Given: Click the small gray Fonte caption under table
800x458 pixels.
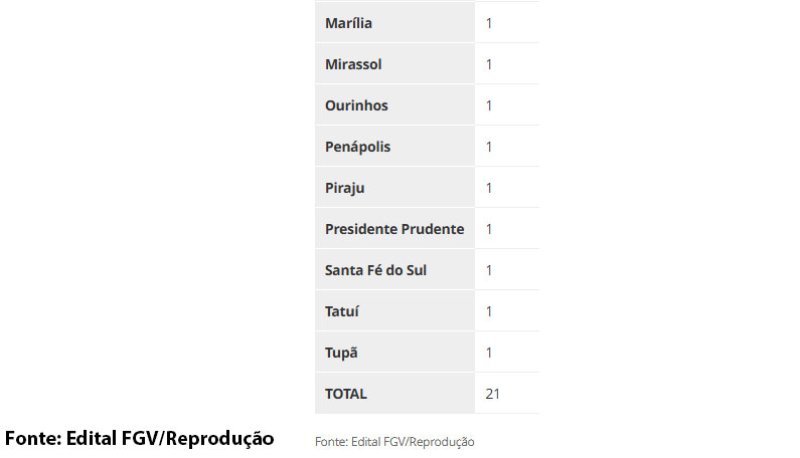Looking at the screenshot, I should (x=394, y=441).
